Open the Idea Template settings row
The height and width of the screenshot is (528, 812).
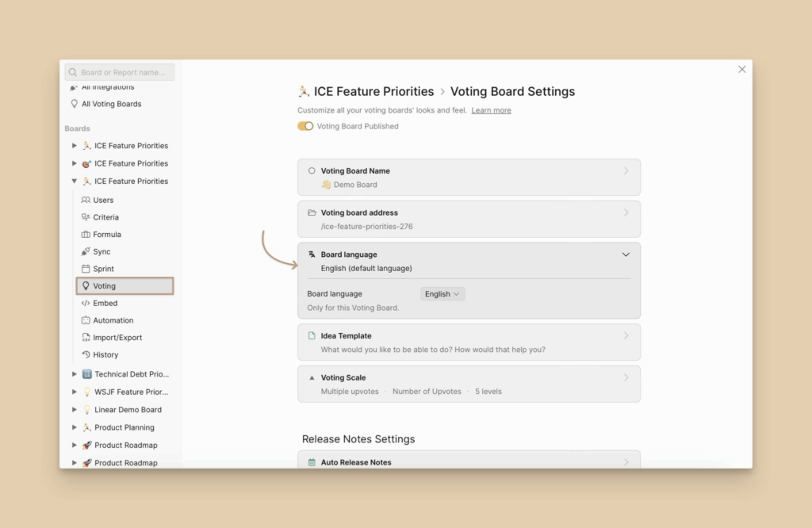point(469,342)
